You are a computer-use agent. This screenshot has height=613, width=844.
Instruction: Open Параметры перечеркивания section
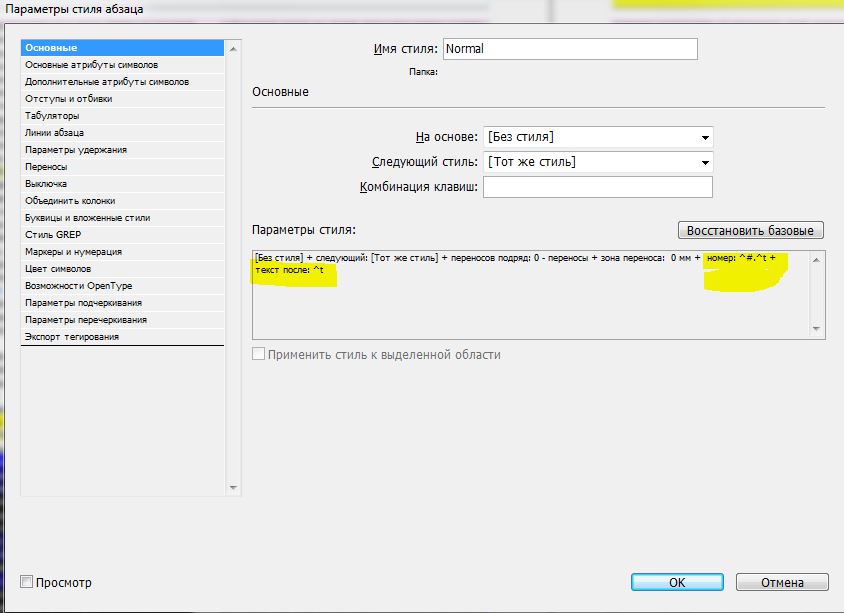tap(122, 320)
